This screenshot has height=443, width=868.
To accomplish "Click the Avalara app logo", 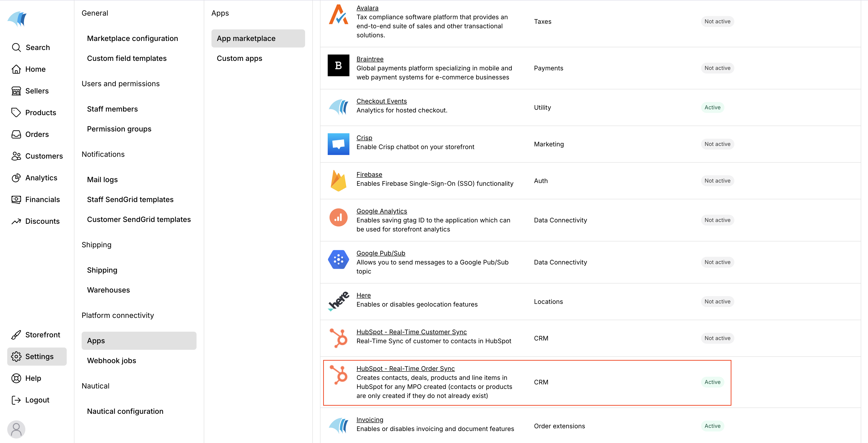I will [338, 14].
